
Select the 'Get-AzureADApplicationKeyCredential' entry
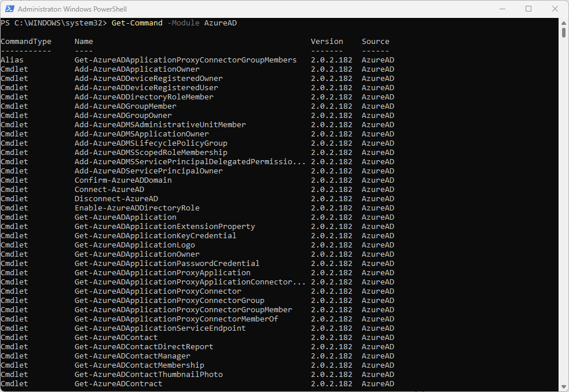[x=155, y=236]
